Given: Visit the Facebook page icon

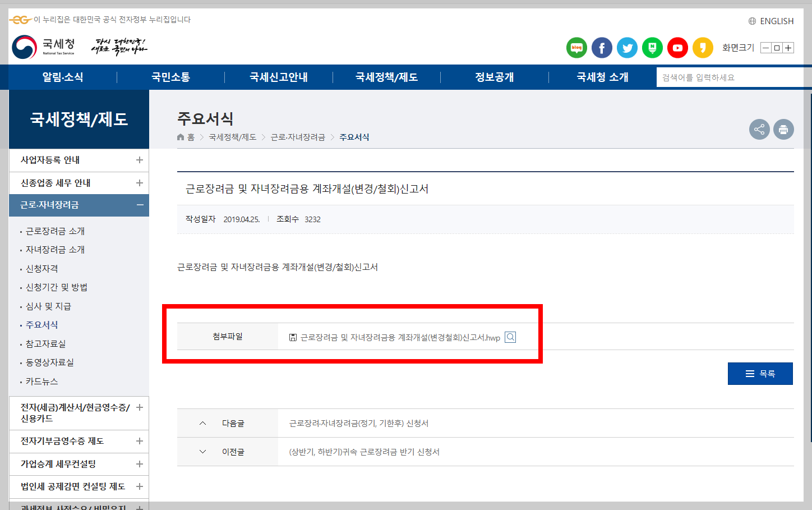Looking at the screenshot, I should click(602, 48).
